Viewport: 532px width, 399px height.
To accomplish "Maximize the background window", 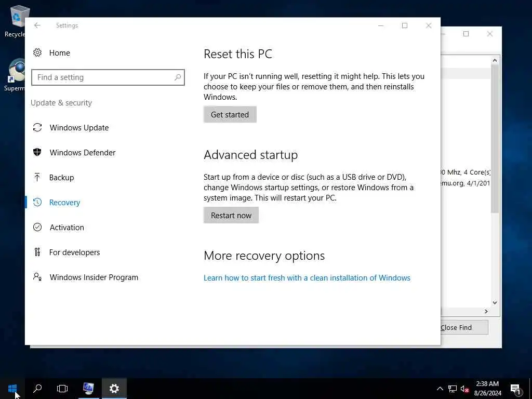I will (x=466, y=34).
